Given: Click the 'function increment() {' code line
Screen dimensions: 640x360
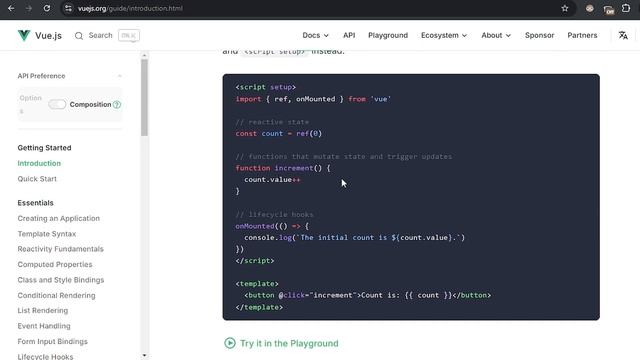Looking at the screenshot, I should click(283, 168).
